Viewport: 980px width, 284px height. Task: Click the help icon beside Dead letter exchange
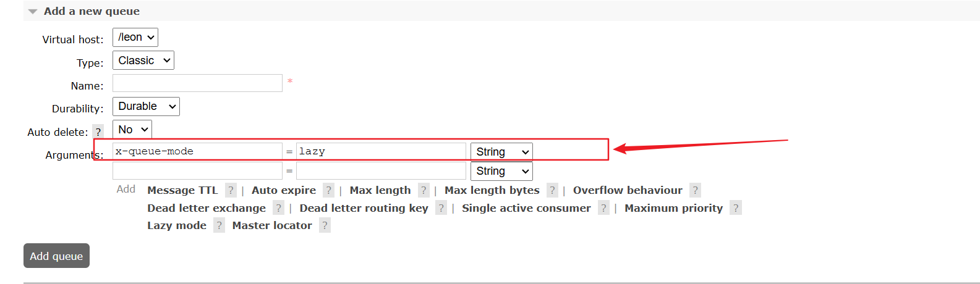[278, 208]
